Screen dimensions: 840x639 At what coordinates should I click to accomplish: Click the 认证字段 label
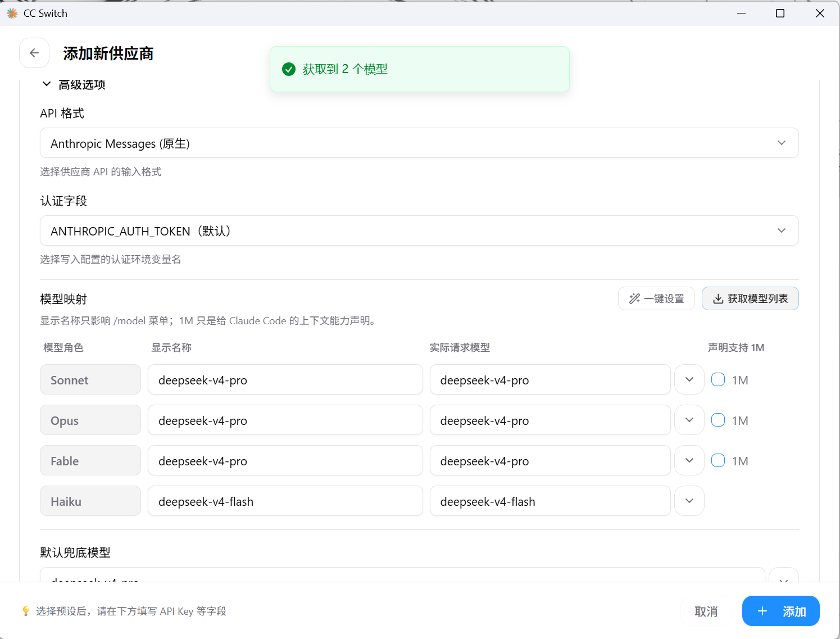point(63,201)
